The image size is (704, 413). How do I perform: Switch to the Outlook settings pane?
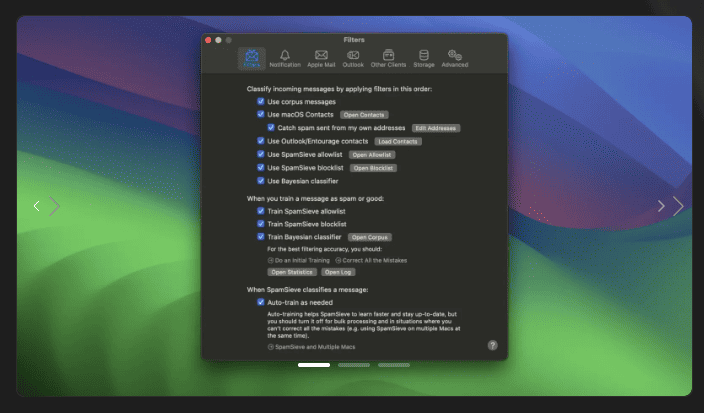(353, 58)
